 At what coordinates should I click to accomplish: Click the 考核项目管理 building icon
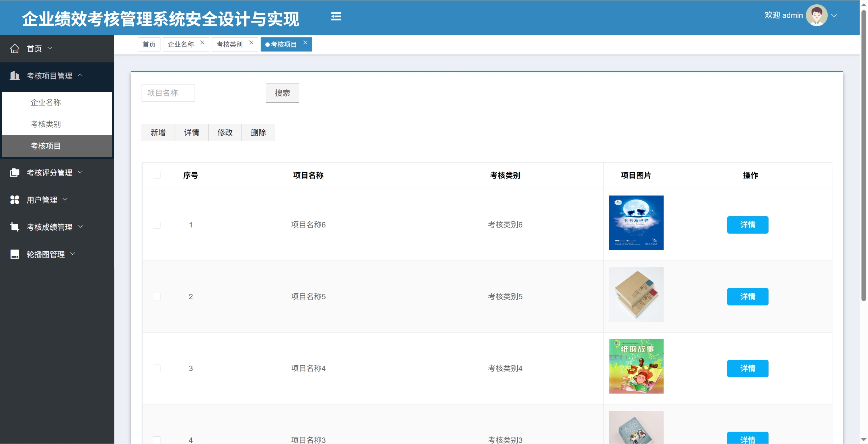[15, 75]
